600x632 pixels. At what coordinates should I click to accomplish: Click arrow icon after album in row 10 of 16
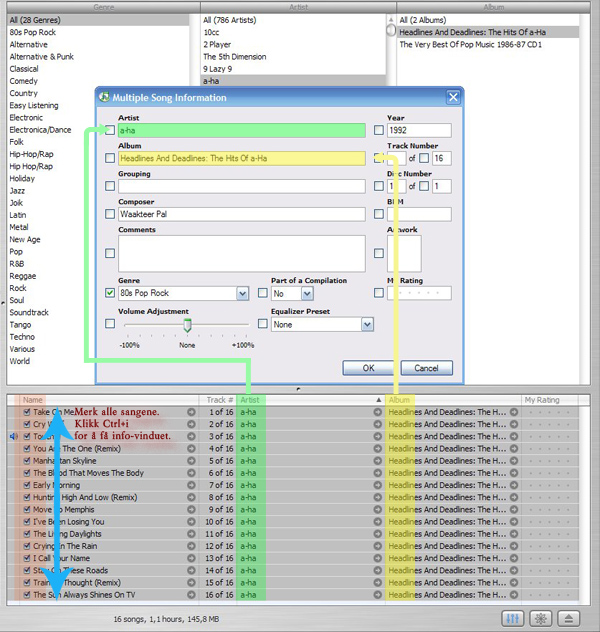[x=514, y=522]
